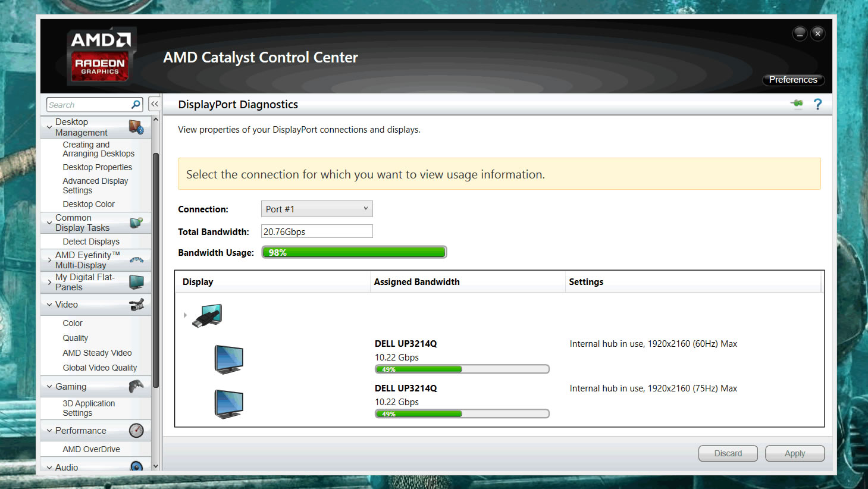Image resolution: width=868 pixels, height=489 pixels.
Task: Click the search magnifier icon
Action: click(136, 105)
